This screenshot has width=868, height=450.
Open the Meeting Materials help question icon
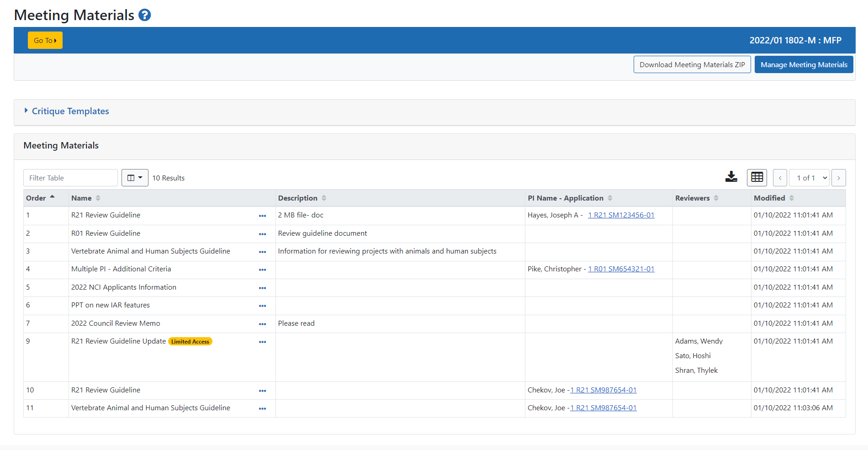pyautogui.click(x=144, y=15)
